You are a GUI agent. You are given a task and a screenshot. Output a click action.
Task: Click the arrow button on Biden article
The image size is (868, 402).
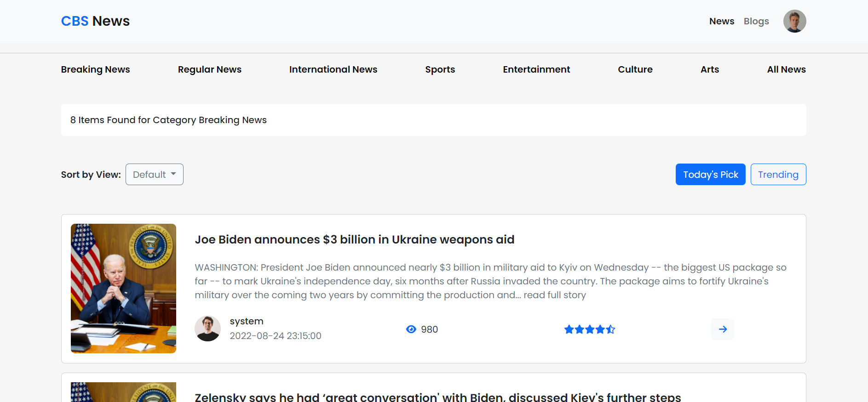click(722, 329)
